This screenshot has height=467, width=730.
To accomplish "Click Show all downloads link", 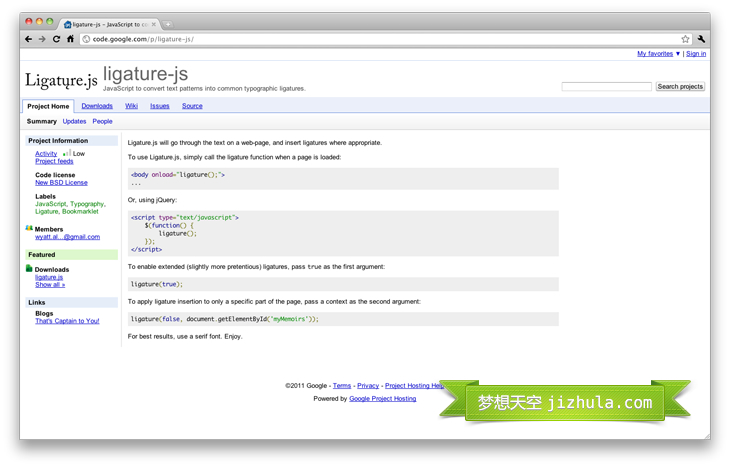I will 50,284.
